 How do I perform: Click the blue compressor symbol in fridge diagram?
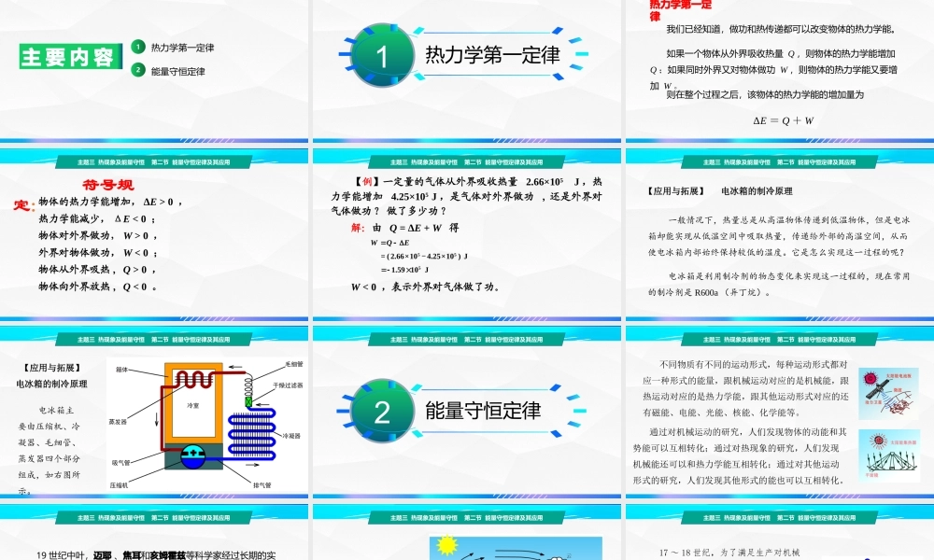[193, 455]
